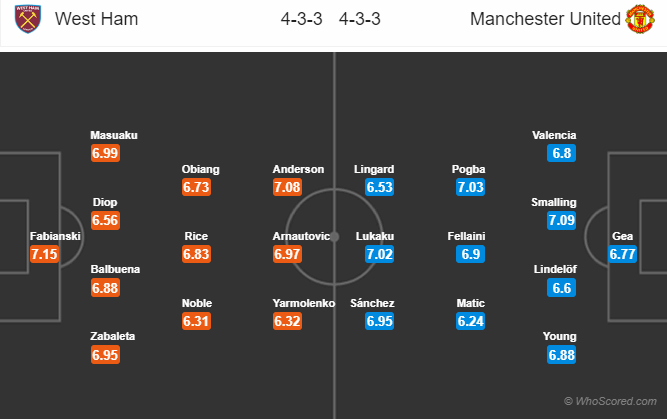667x419 pixels.
Task: Open the Manchester United team name link
Action: pos(540,18)
